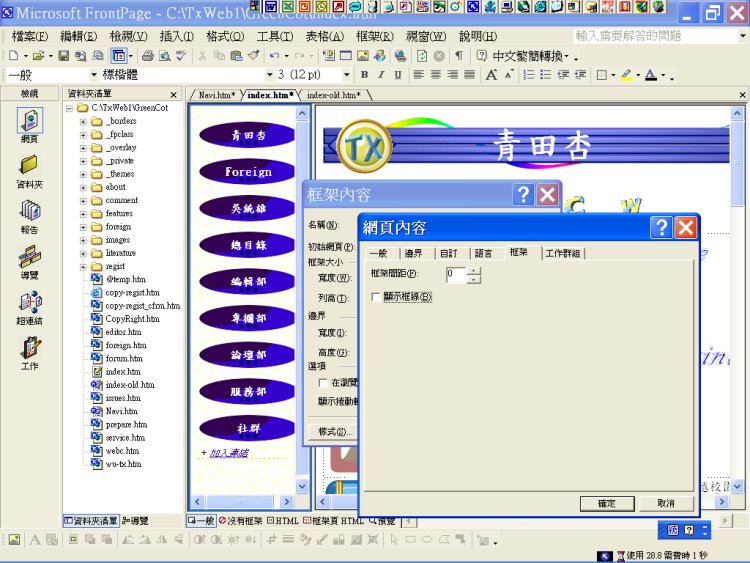Expand the images folder node
This screenshot has width=750, height=563.
click(84, 240)
